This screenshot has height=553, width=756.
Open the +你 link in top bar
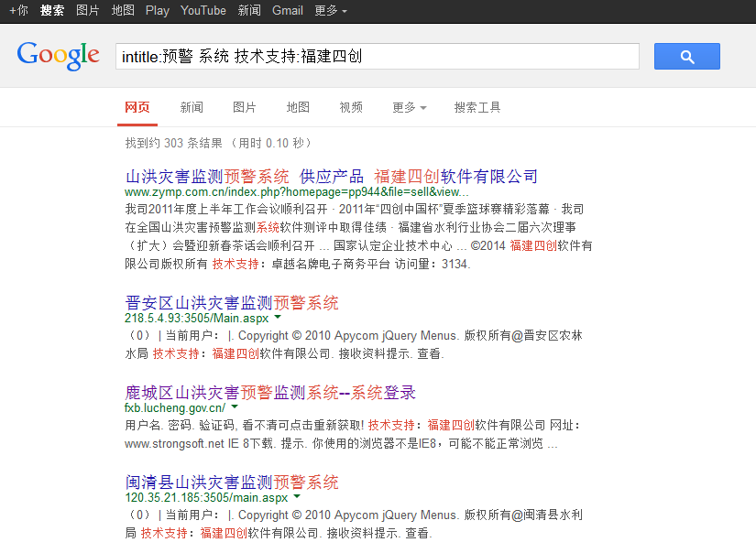click(x=19, y=10)
